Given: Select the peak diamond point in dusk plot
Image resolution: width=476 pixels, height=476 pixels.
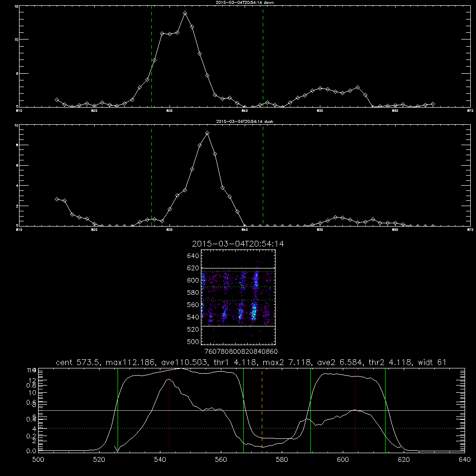Looking at the screenshot, I should (208, 133).
